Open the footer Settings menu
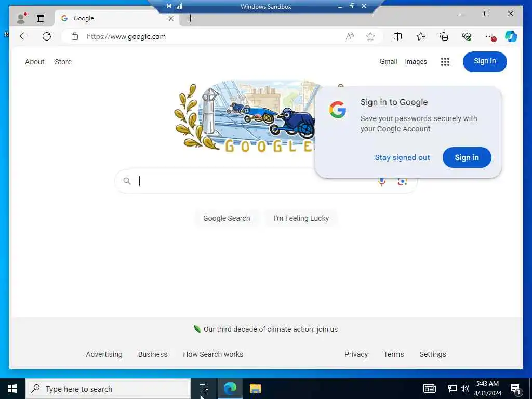This screenshot has height=399, width=532. [x=433, y=354]
